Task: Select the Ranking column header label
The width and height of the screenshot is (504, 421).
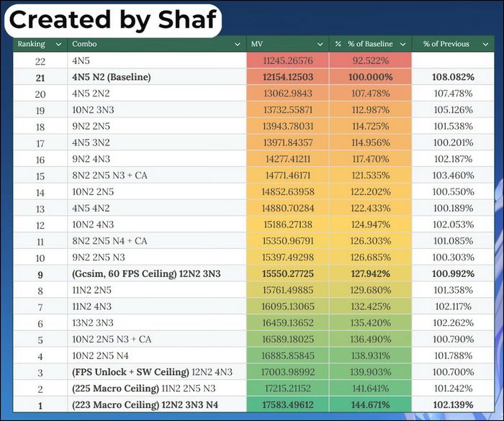Action: (31, 44)
